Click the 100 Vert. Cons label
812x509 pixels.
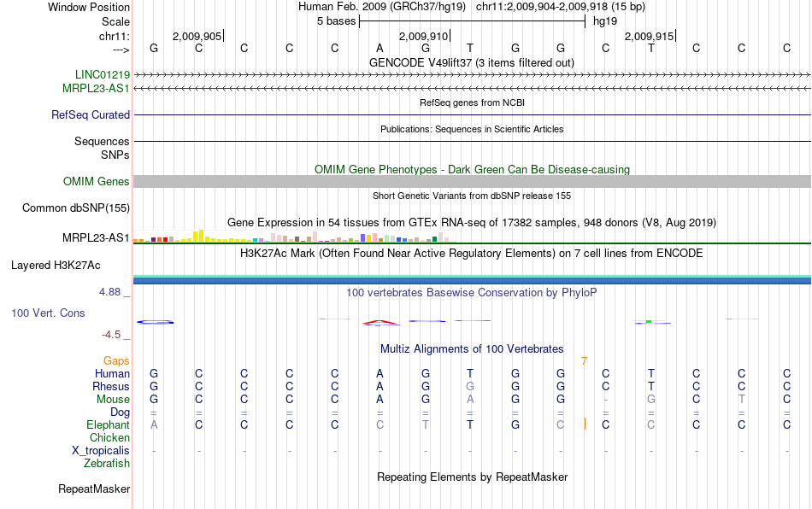tap(48, 313)
